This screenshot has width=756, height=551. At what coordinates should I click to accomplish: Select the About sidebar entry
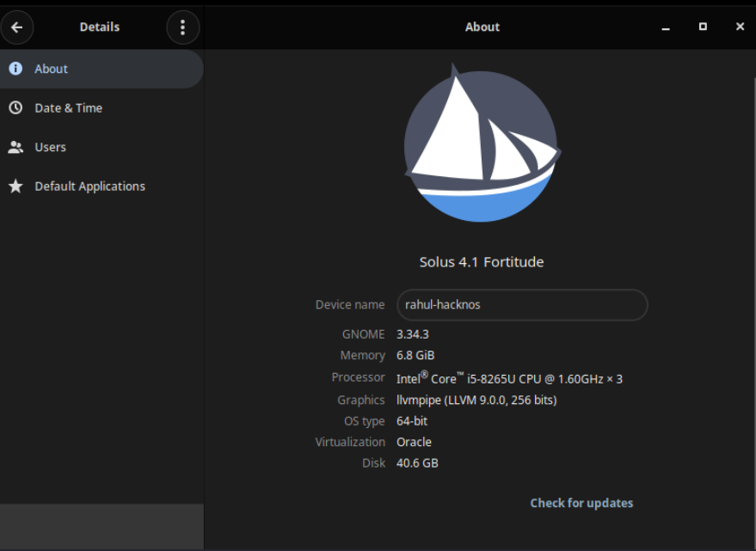[101, 69]
